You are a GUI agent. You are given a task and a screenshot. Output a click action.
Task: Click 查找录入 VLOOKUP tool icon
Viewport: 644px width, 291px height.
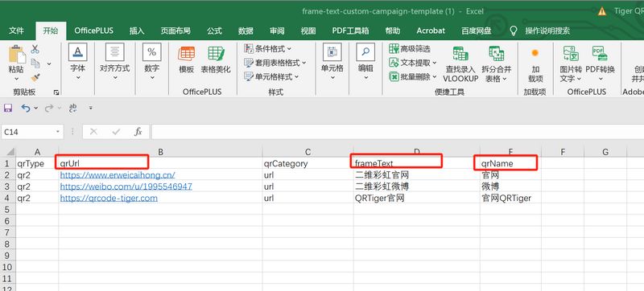[x=460, y=54]
